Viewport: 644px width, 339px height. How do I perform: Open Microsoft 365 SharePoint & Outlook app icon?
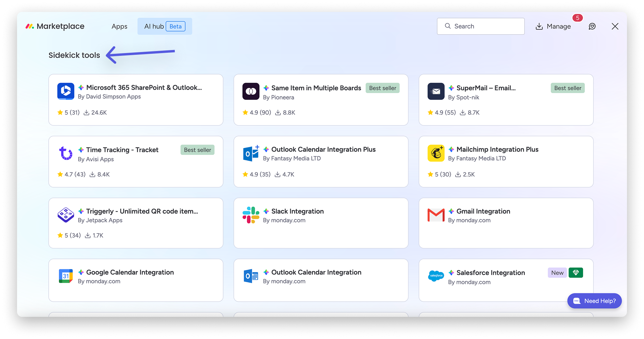tap(66, 91)
